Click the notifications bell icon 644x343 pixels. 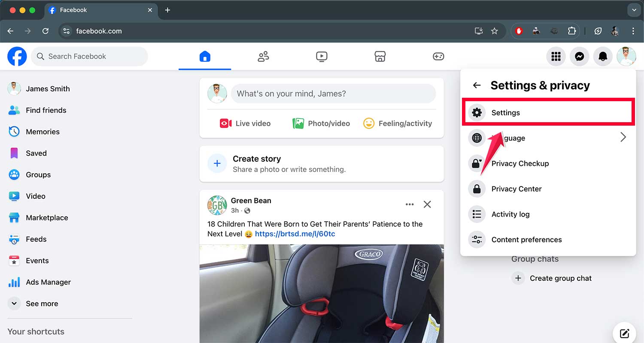pos(603,57)
